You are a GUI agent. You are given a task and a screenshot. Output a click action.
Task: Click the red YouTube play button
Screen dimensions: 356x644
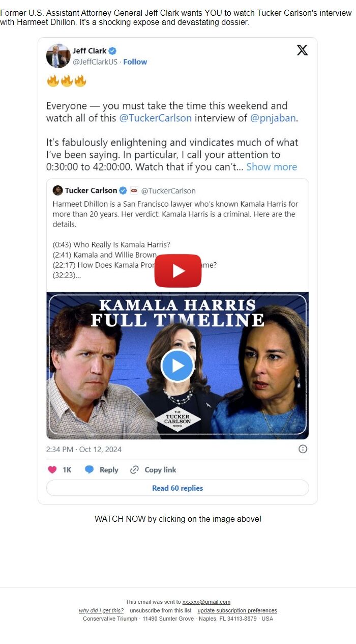pyautogui.click(x=178, y=271)
